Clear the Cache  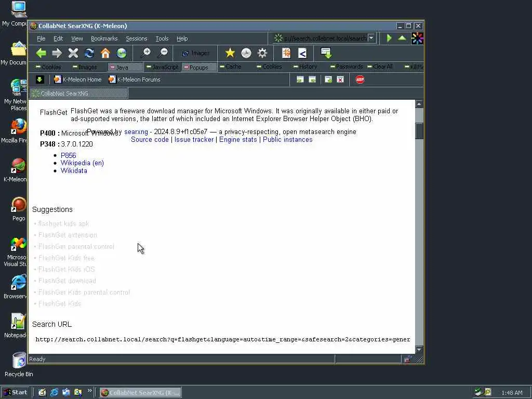[x=230, y=66]
